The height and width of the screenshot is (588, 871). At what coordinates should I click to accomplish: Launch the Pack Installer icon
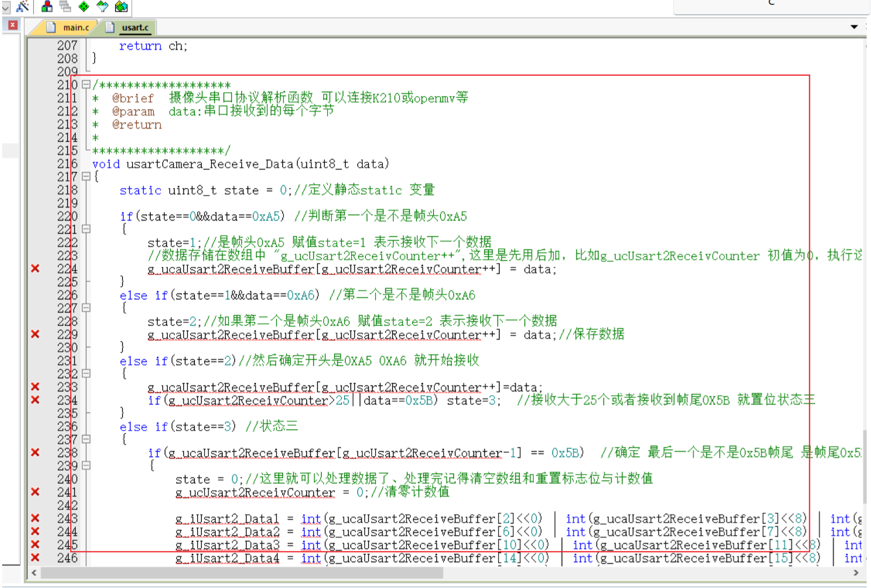[x=121, y=7]
